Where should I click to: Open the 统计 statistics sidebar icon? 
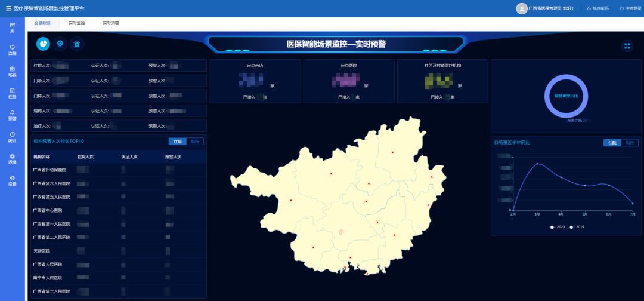(13, 137)
